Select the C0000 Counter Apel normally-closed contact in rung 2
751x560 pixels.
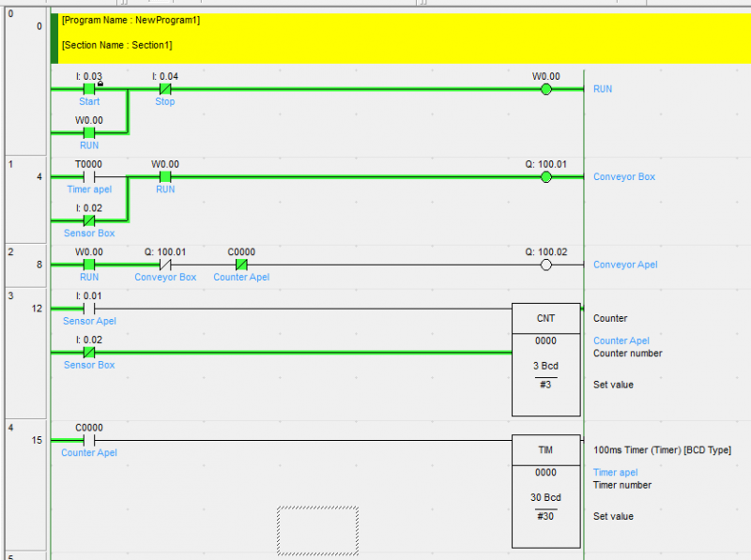click(x=241, y=265)
